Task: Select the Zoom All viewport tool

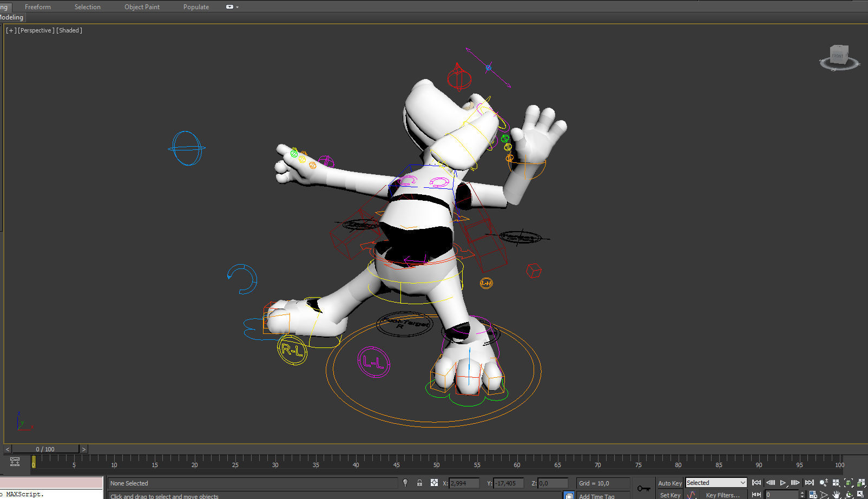Action: tap(837, 483)
